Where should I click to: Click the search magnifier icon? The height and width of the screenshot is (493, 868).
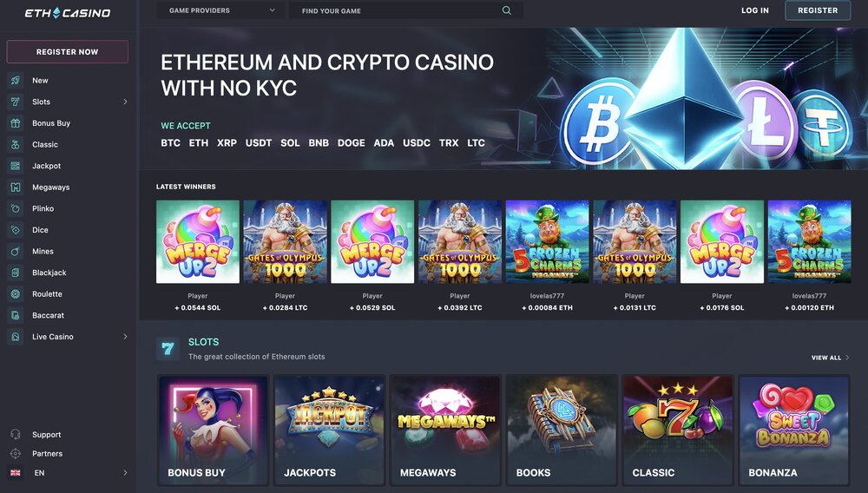[507, 10]
